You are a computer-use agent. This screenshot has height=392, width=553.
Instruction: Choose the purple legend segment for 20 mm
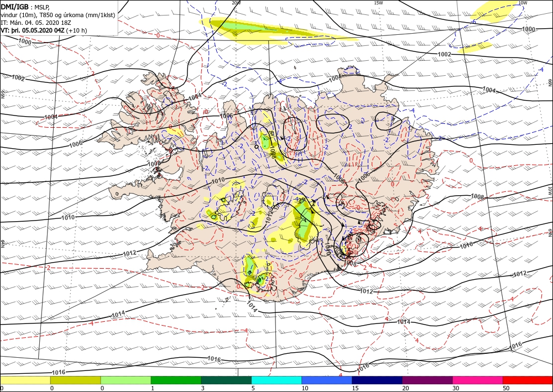coord(427,380)
